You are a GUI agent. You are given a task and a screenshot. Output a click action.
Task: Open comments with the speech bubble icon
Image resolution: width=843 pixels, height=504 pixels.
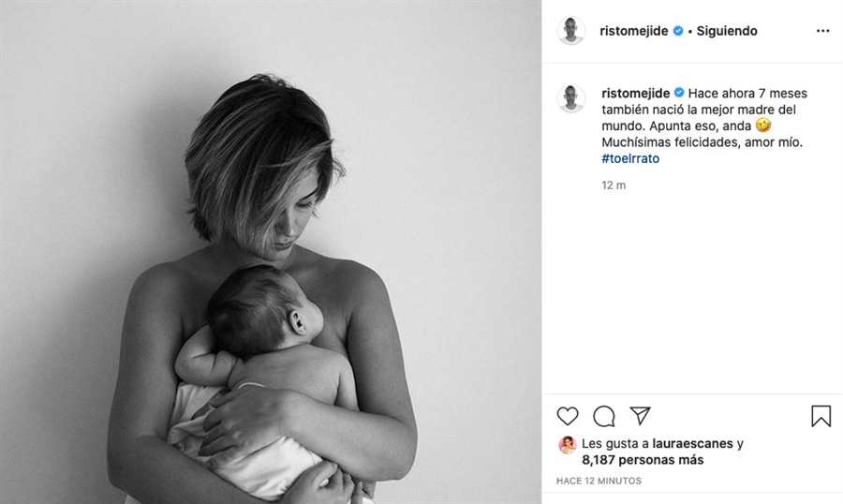[604, 416]
